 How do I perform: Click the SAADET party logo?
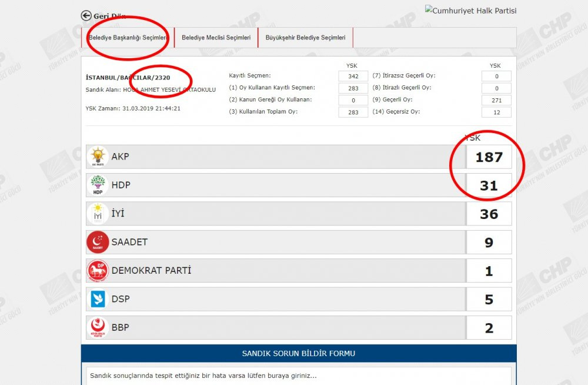pyautogui.click(x=98, y=243)
